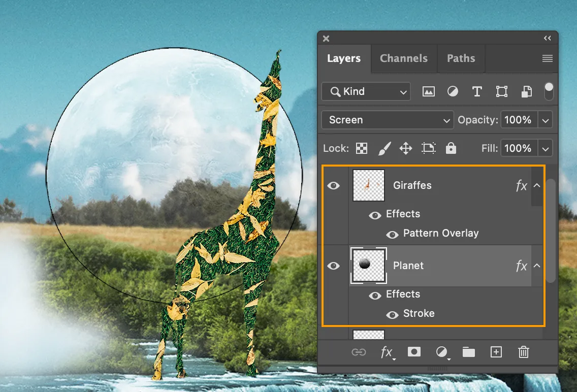Screen dimensions: 577x392
Task: Filter for shape layers icon
Action: [501, 91]
